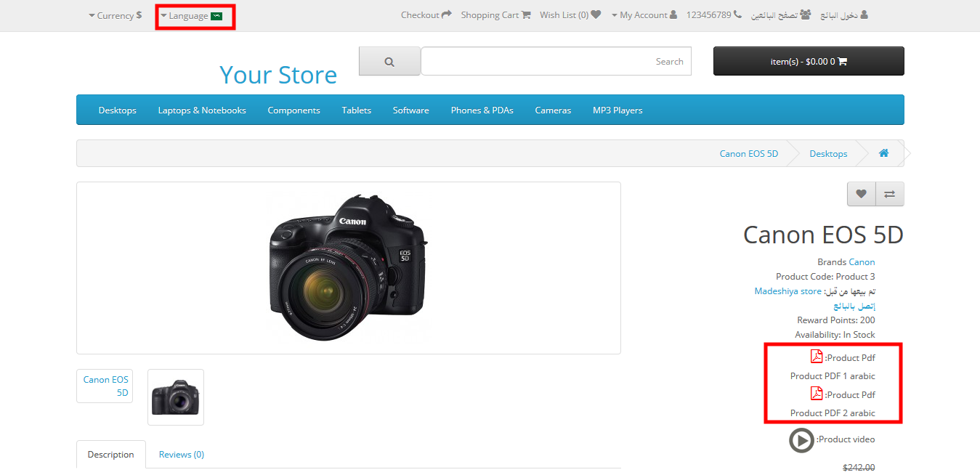Click the main Canon camera image
Image resolution: width=980 pixels, height=475 pixels.
coord(349,268)
